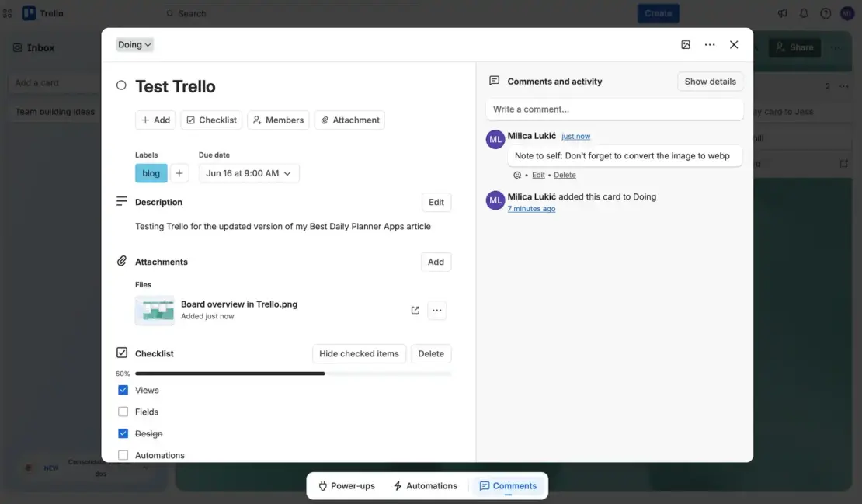Click the Inbox panel icon
Viewport: 862px width, 504px height.
coord(18,48)
